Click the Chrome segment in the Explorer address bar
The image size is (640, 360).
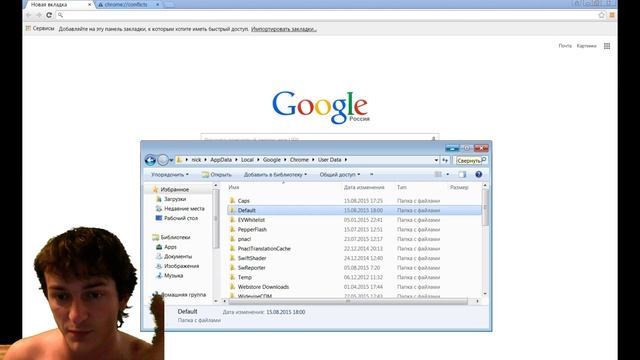click(299, 160)
